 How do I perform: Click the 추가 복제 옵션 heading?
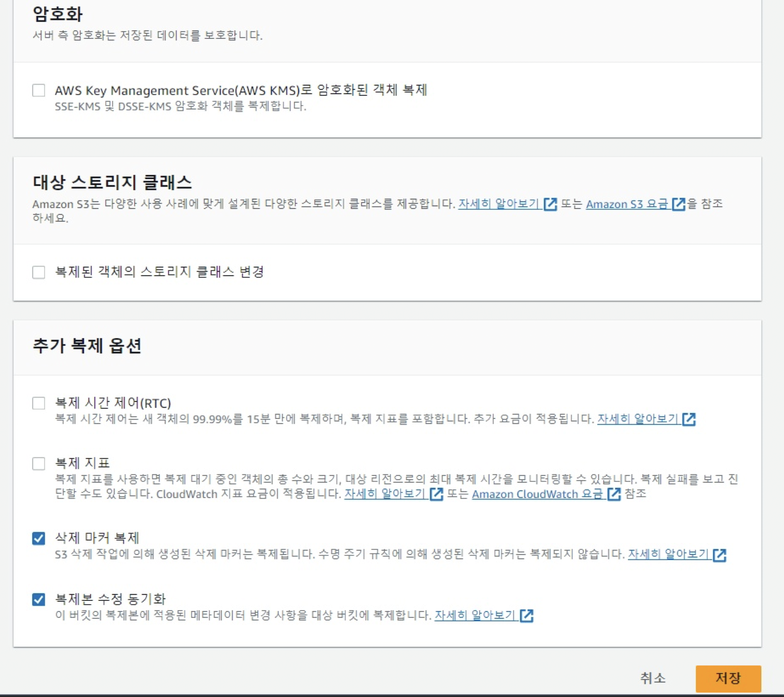tap(87, 346)
